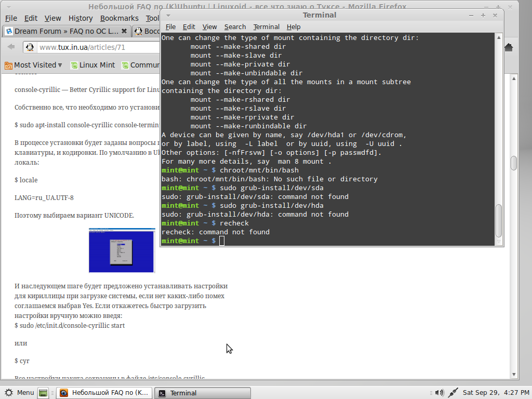Open the Firefox Bookmarks menu

(119, 18)
